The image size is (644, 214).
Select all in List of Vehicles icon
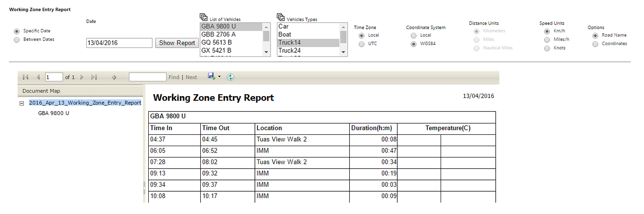(x=203, y=17)
